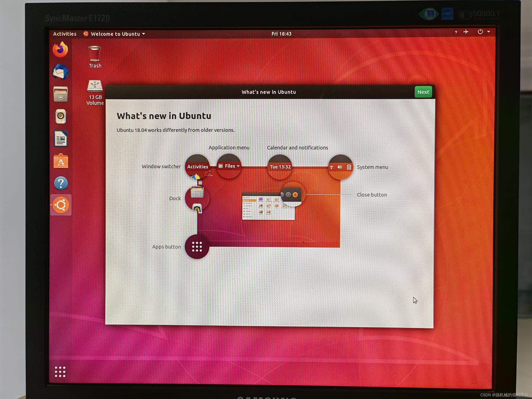Viewport: 532px width, 399px height.
Task: Click the 'Window switcher' label
Action: coord(161,166)
